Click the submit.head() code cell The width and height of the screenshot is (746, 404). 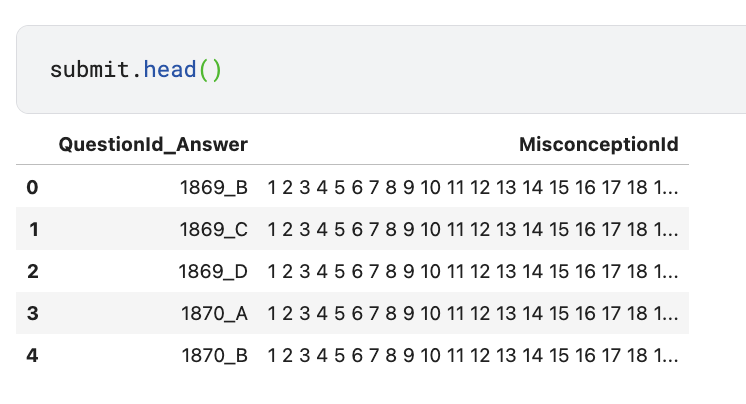[381, 69]
